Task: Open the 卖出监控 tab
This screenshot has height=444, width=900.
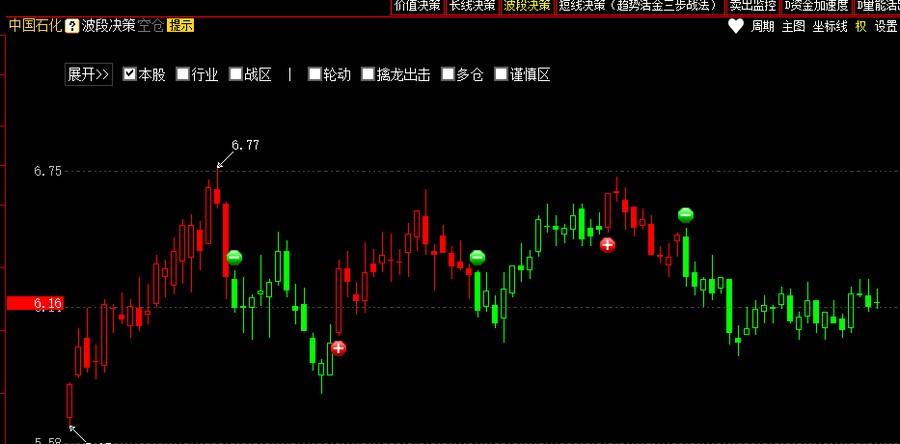Action: point(752,6)
